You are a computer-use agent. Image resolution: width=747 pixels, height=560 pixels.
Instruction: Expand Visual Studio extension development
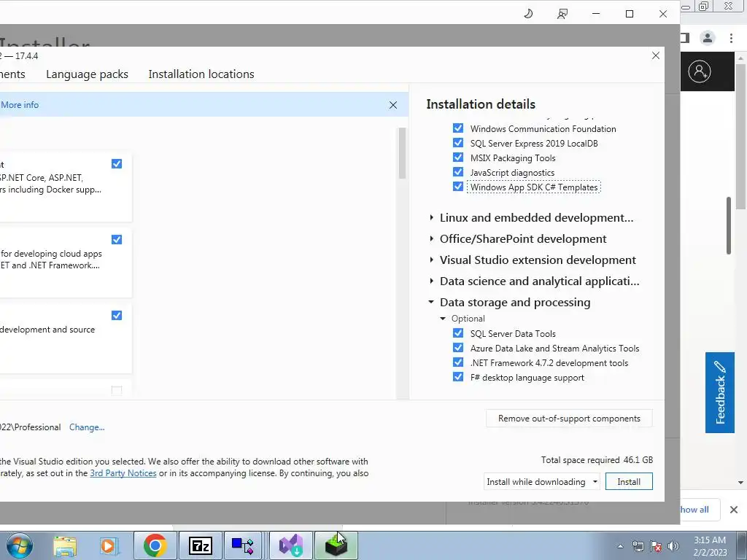[x=431, y=260]
